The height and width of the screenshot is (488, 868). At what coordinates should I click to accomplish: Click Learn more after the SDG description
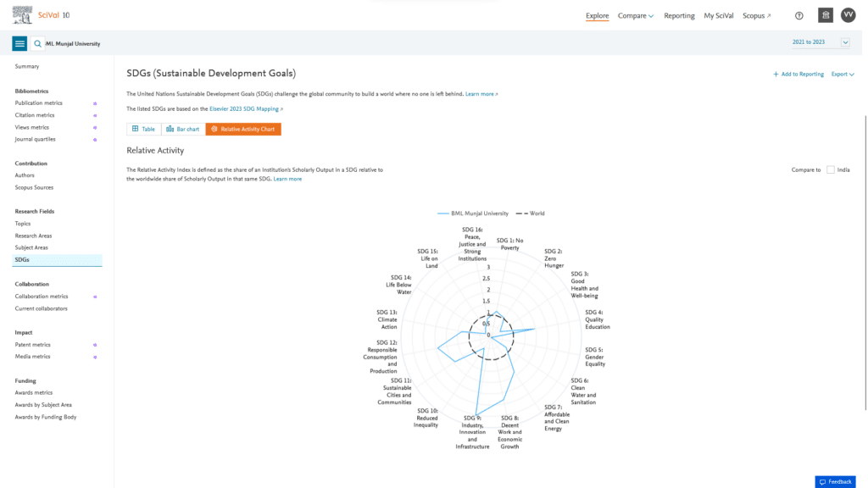pos(481,94)
